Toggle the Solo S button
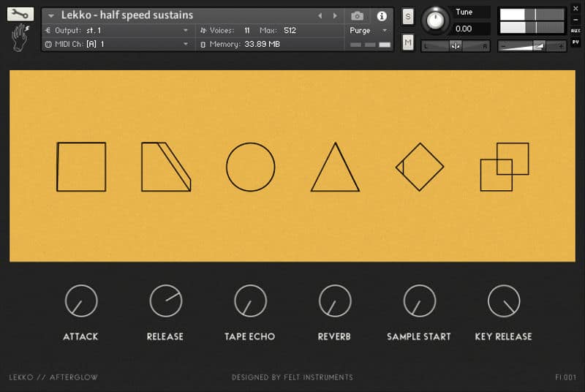The image size is (585, 392). [x=408, y=16]
